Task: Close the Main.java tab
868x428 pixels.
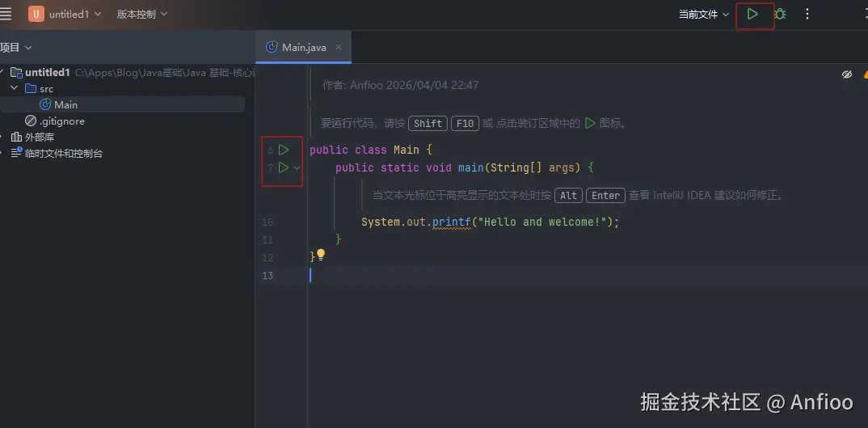Action: 339,47
